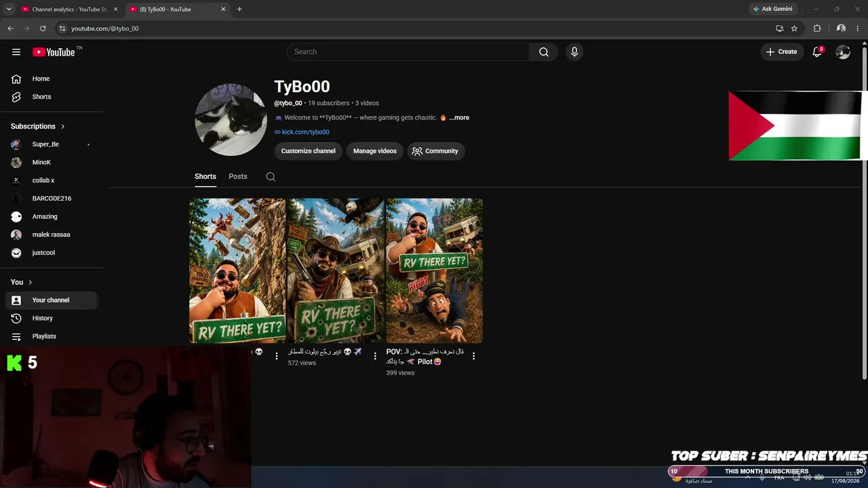Open more options for the POV Pilot Short

473,356
